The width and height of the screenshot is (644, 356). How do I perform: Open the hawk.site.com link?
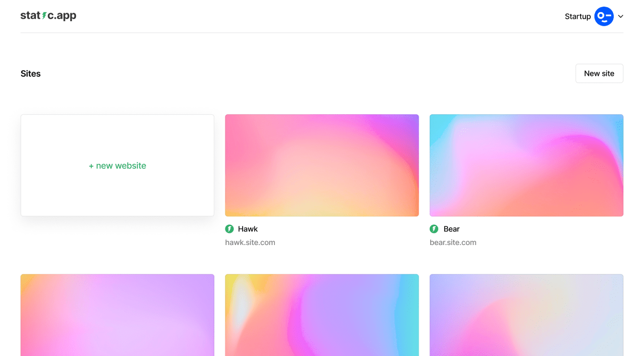pyautogui.click(x=250, y=242)
